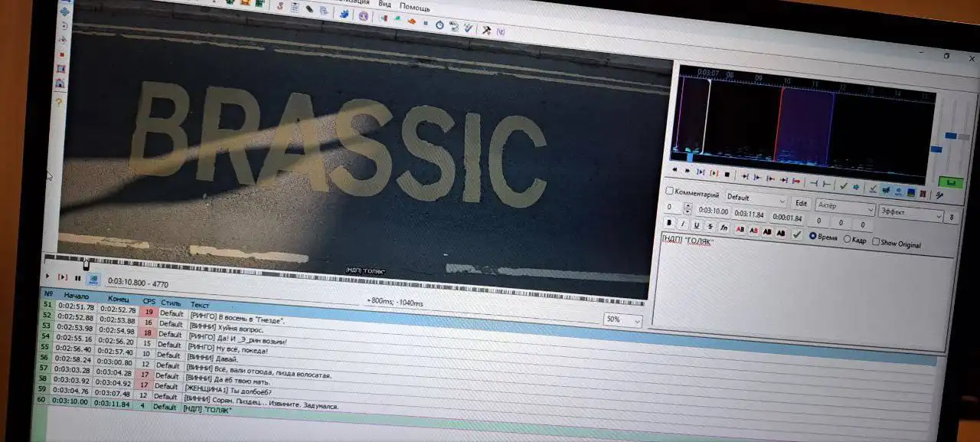Enable the Show Original checkbox
Image resolution: width=980 pixels, height=442 pixels.
coord(897,244)
